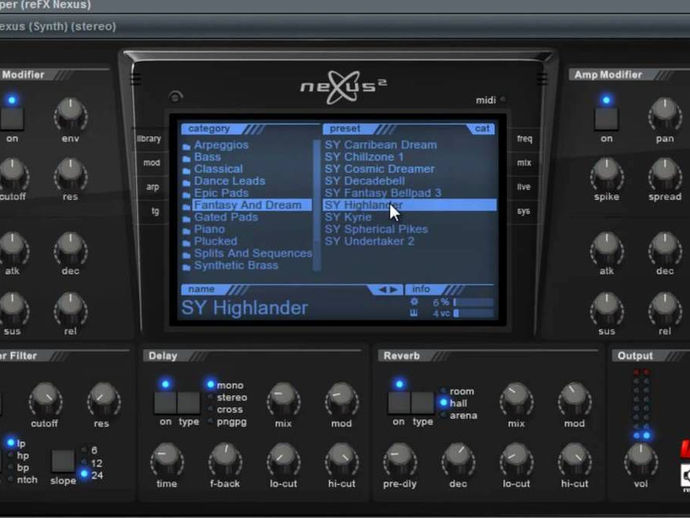
Task: Open the Arpeggios category folder
Action: click(221, 145)
